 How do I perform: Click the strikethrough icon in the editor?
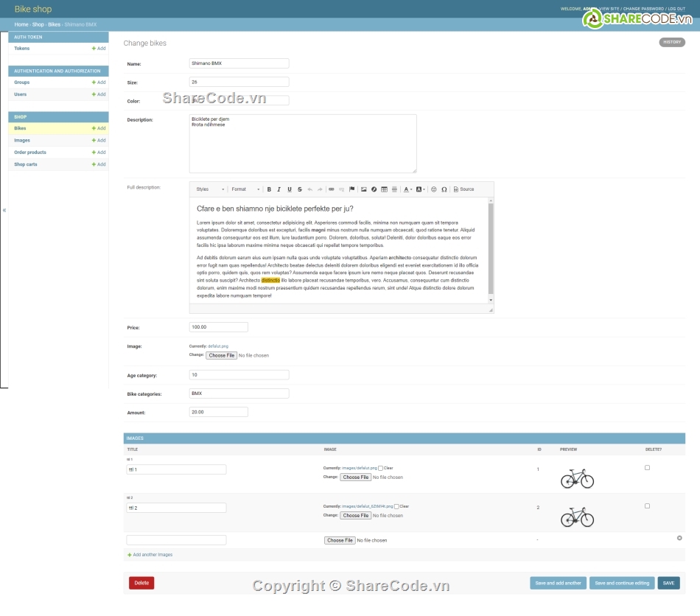click(299, 189)
